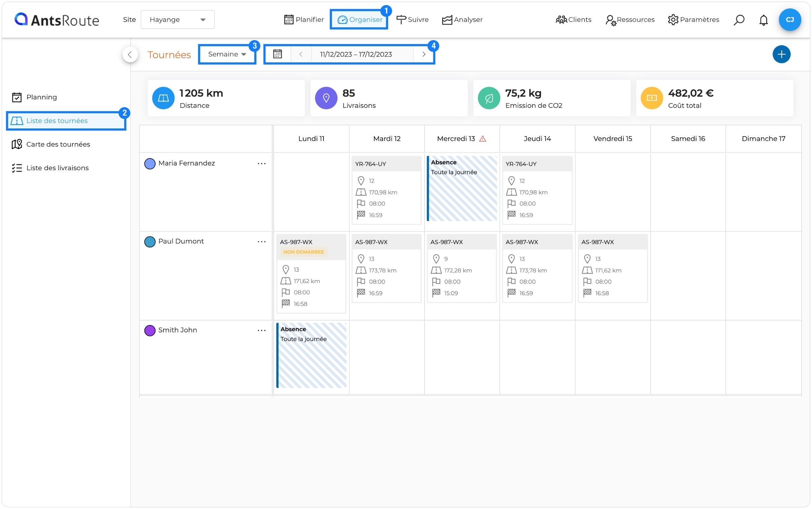The width and height of the screenshot is (812, 509).
Task: Open Paul Dumont options menu
Action: (261, 242)
